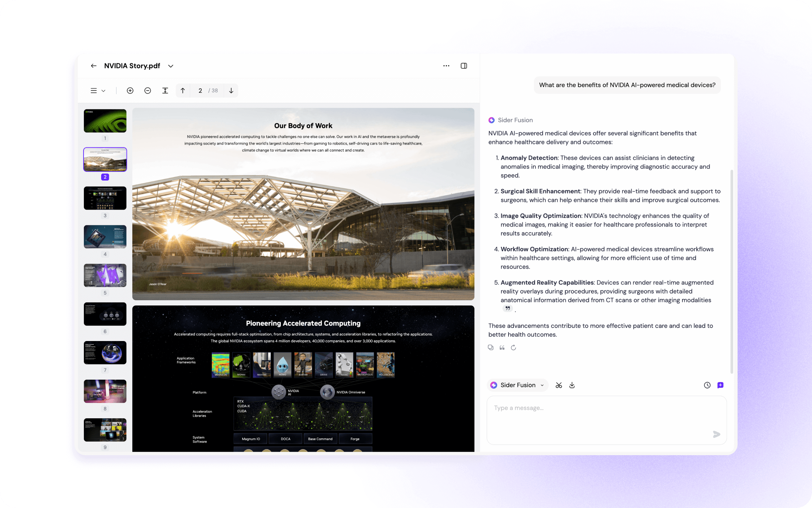Click the 'Anomaly Detection' bold text
This screenshot has width=812, height=508.
coord(529,158)
